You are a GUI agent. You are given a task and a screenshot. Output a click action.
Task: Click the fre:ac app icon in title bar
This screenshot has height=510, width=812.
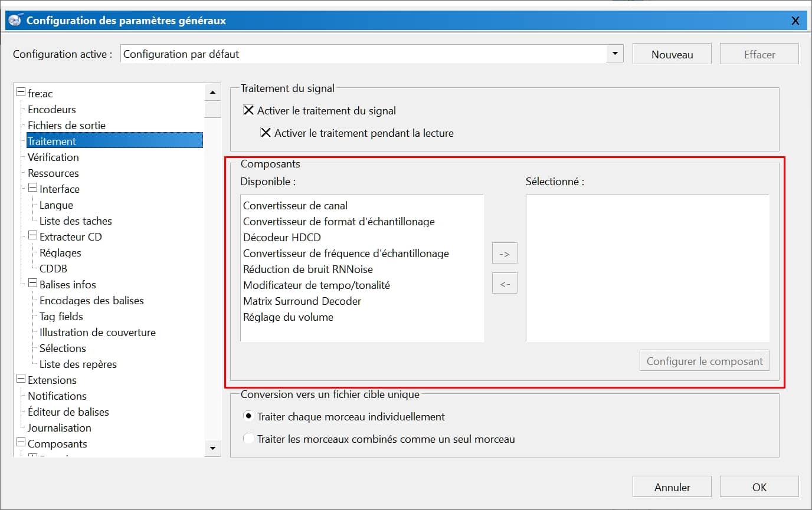coord(15,20)
